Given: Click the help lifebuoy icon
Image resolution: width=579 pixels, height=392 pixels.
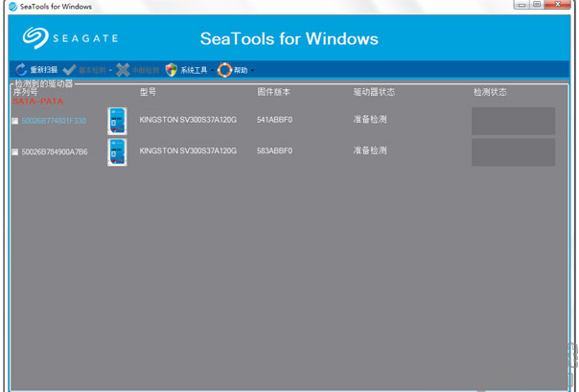Looking at the screenshot, I should point(224,70).
